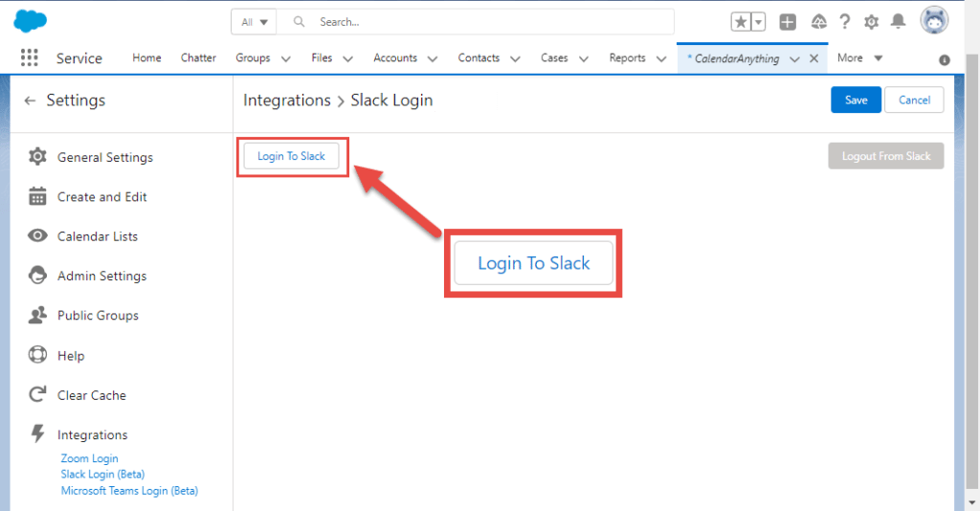
Task: Click the back arrow beside Settings
Action: point(30,100)
